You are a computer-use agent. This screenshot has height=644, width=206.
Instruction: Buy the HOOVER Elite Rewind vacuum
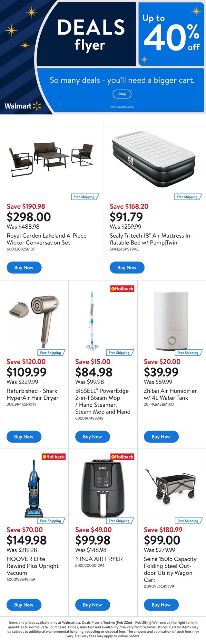[24, 605]
